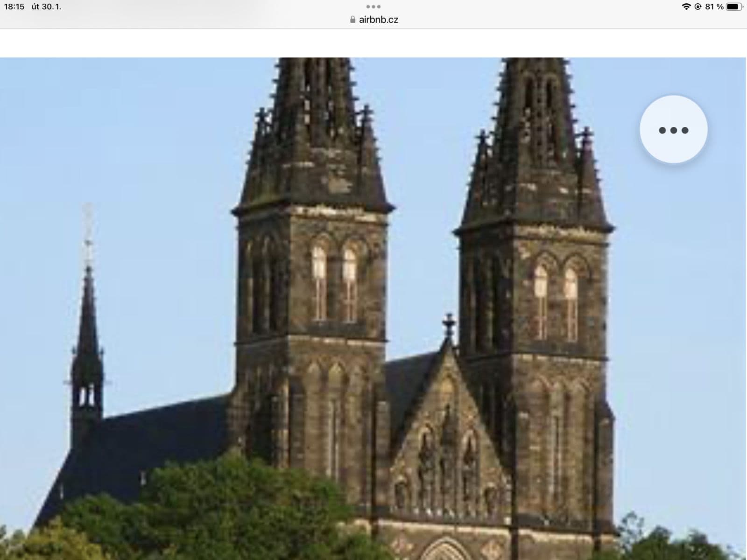
Task: Tap the 18:15 clock in the status bar
Action: tap(14, 7)
